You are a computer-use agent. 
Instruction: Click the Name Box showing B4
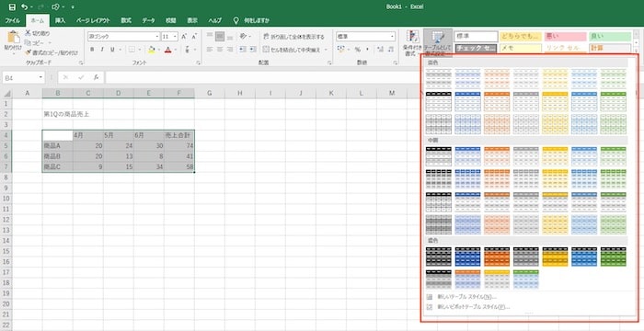(x=19, y=77)
